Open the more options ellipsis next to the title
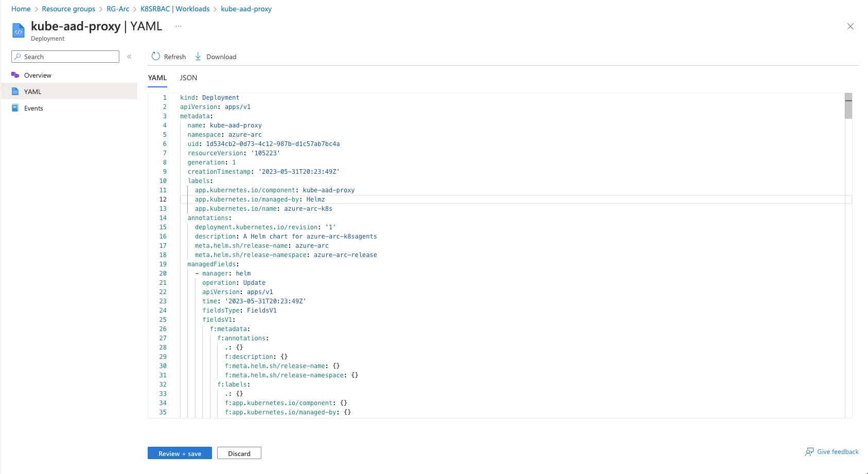This screenshot has width=868, height=474. 178,26
